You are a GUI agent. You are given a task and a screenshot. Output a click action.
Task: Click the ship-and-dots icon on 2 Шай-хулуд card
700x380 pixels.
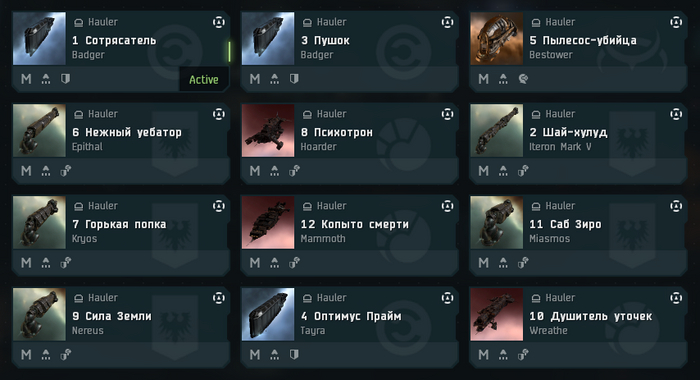click(x=503, y=171)
